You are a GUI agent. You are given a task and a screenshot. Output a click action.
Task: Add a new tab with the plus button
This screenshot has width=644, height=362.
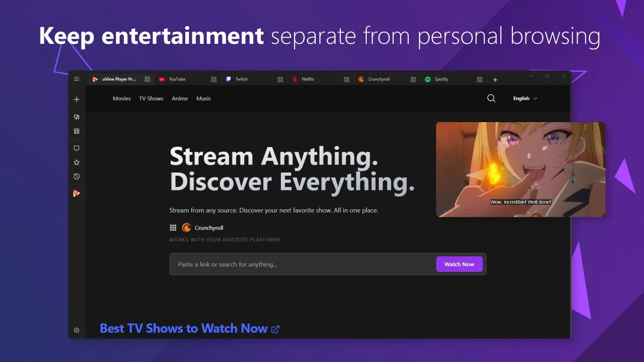(495, 80)
